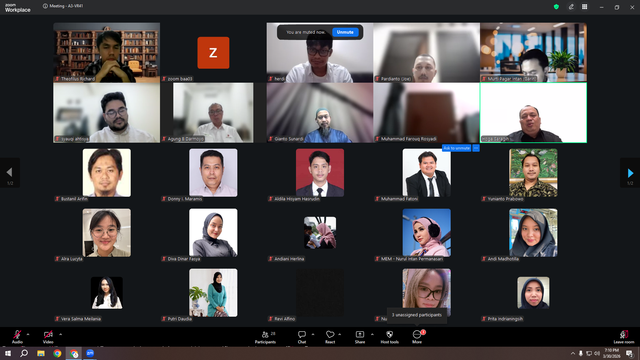Select Murti Pagar Intan video tile
Image resolution: width=640 pixels, height=360 pixels.
click(x=533, y=53)
